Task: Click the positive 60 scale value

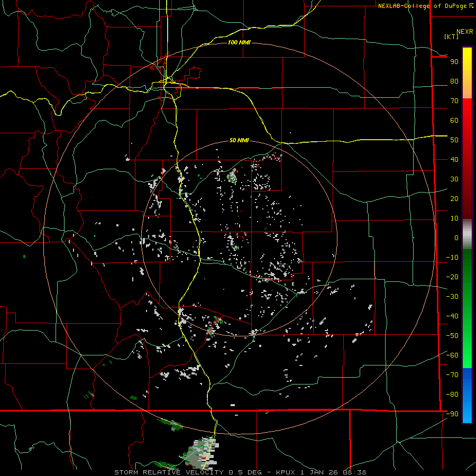Action: [x=454, y=121]
